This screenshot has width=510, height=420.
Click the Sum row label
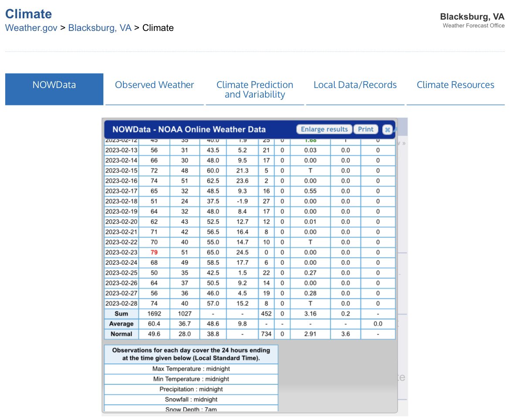[121, 314]
